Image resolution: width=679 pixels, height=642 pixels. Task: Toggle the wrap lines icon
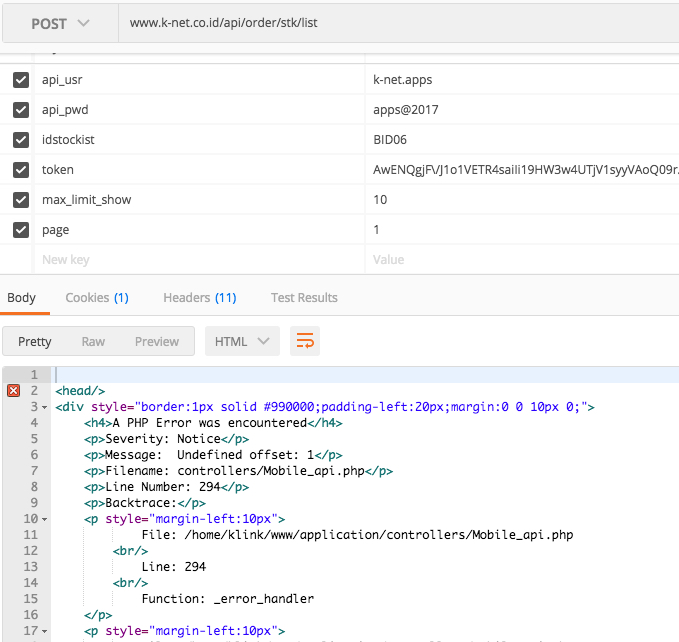pos(305,341)
